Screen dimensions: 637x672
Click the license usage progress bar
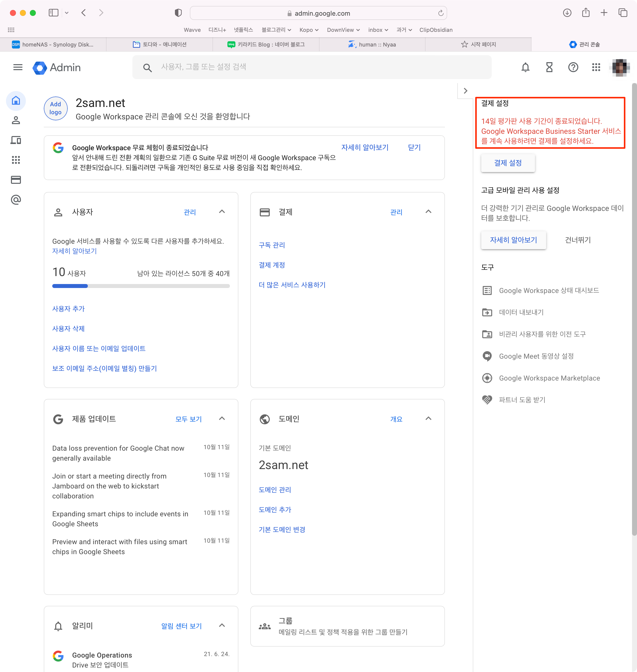pyautogui.click(x=141, y=286)
